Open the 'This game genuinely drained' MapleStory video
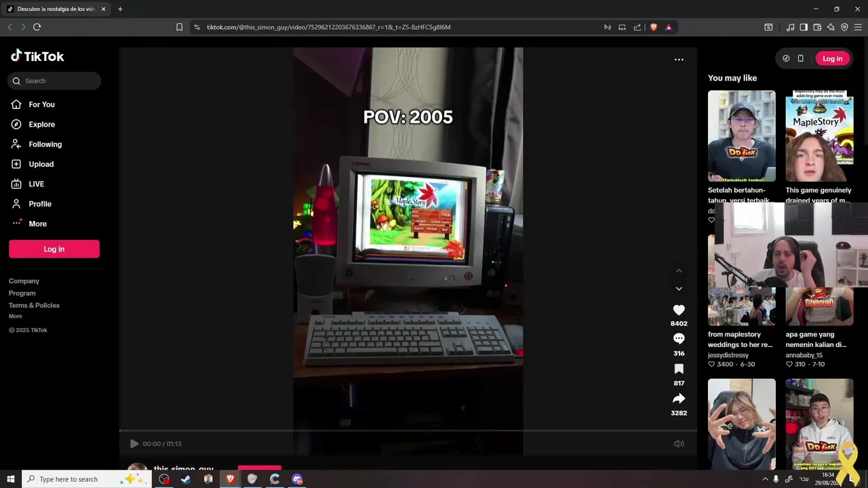Screen dimensions: 868x488 tap(819, 136)
